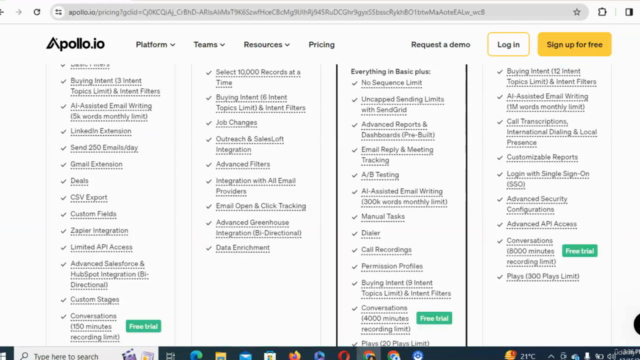Click Outreach & SalesLoft Integration
Screen dimensions: 640x360
[249, 144]
